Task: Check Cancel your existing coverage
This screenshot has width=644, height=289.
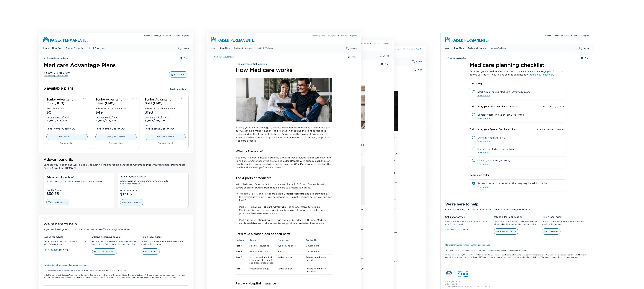Action: 473,160
